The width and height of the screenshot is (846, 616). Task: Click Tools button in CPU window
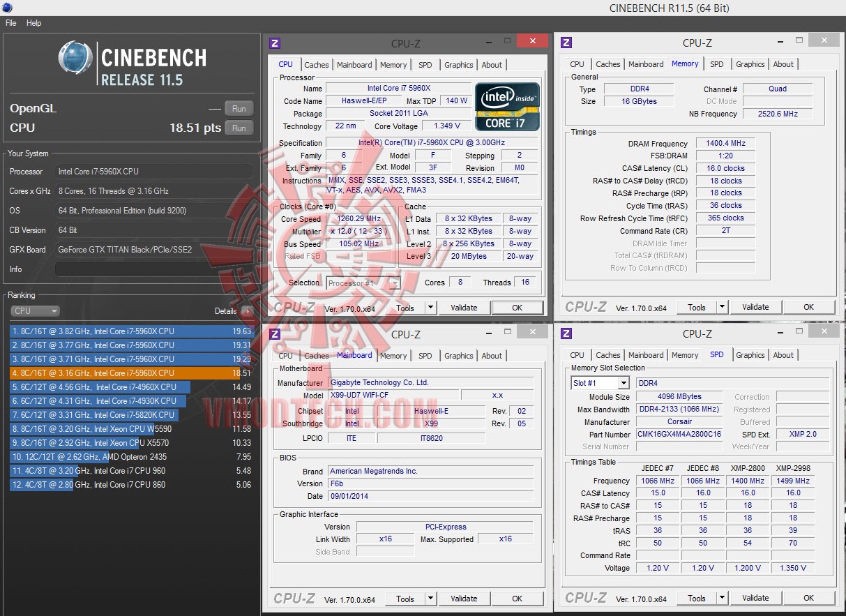click(405, 308)
